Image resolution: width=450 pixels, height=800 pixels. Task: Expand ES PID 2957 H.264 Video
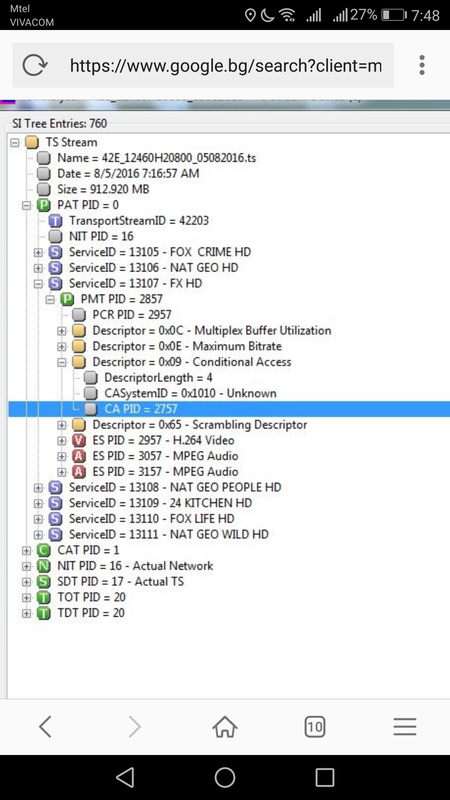click(62, 441)
